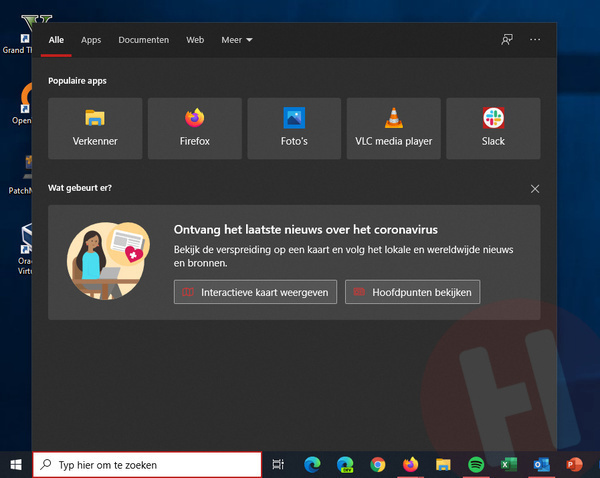Open the Verkenner app tile
This screenshot has height=478, width=600.
[x=95, y=128]
